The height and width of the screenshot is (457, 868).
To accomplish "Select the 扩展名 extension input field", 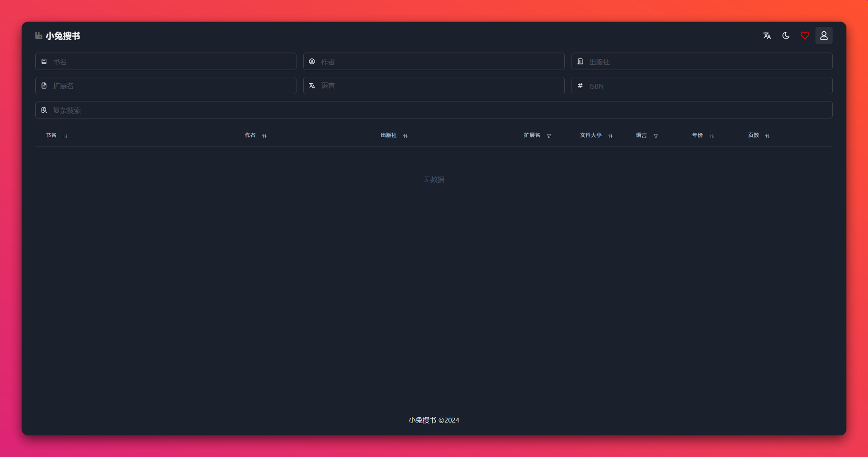I will pyautogui.click(x=172, y=86).
